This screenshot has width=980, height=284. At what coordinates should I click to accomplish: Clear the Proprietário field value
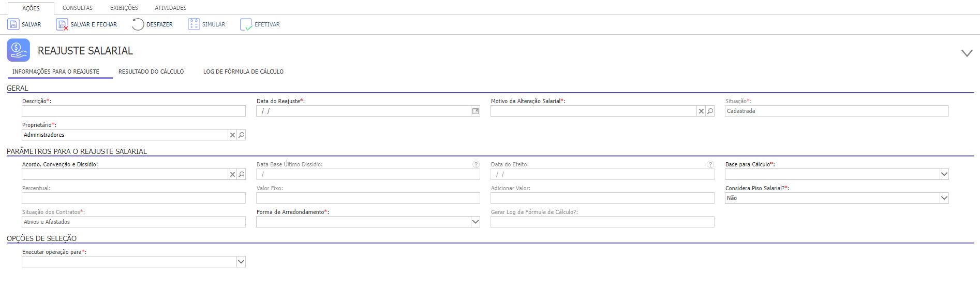click(232, 135)
